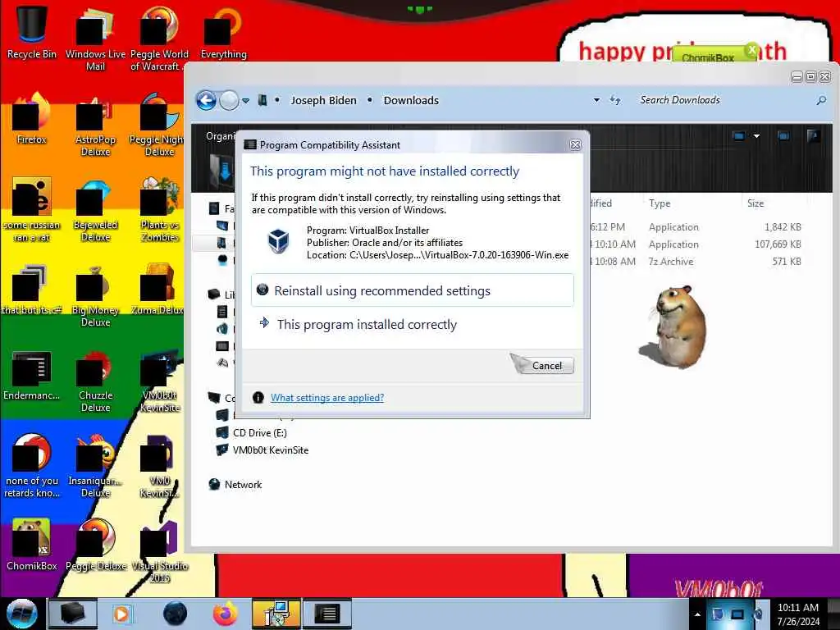Close the ChomikBox green popup
Image resolution: width=840 pixels, height=630 pixels.
[x=751, y=50]
